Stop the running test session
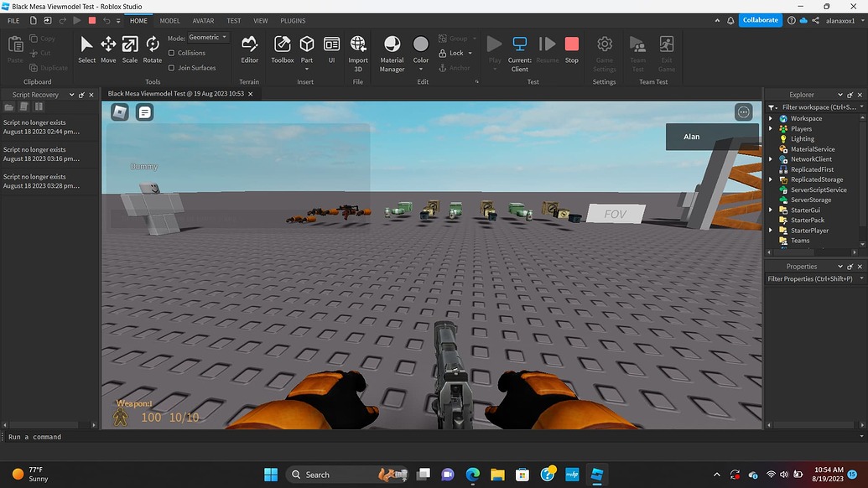The height and width of the screenshot is (488, 868). pyautogui.click(x=572, y=50)
